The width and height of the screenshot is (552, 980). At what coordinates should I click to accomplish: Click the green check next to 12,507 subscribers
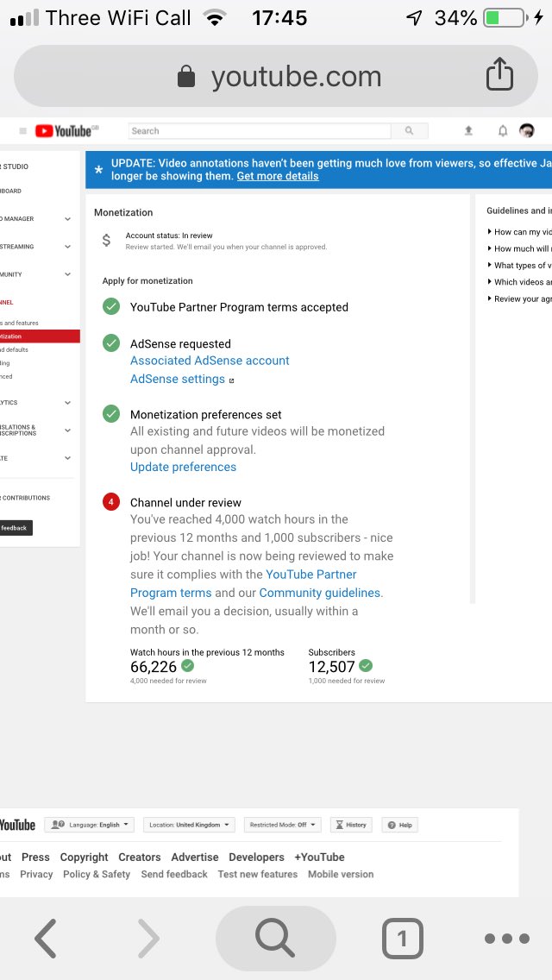(x=366, y=666)
